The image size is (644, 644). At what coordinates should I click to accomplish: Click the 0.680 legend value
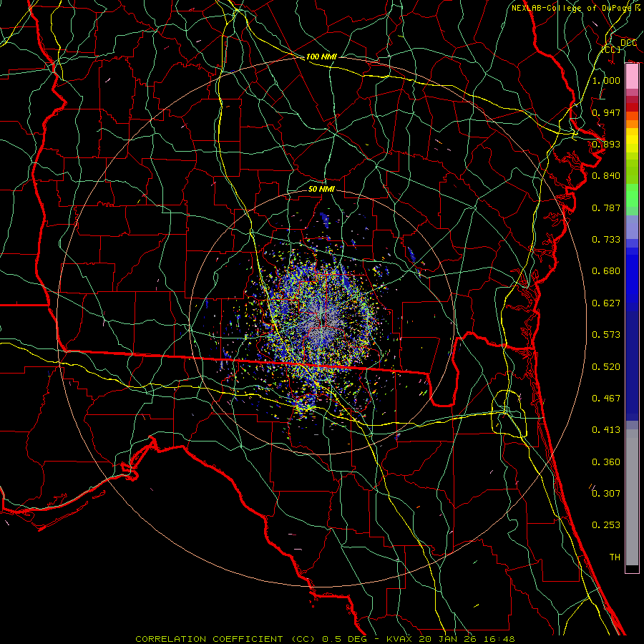click(606, 271)
